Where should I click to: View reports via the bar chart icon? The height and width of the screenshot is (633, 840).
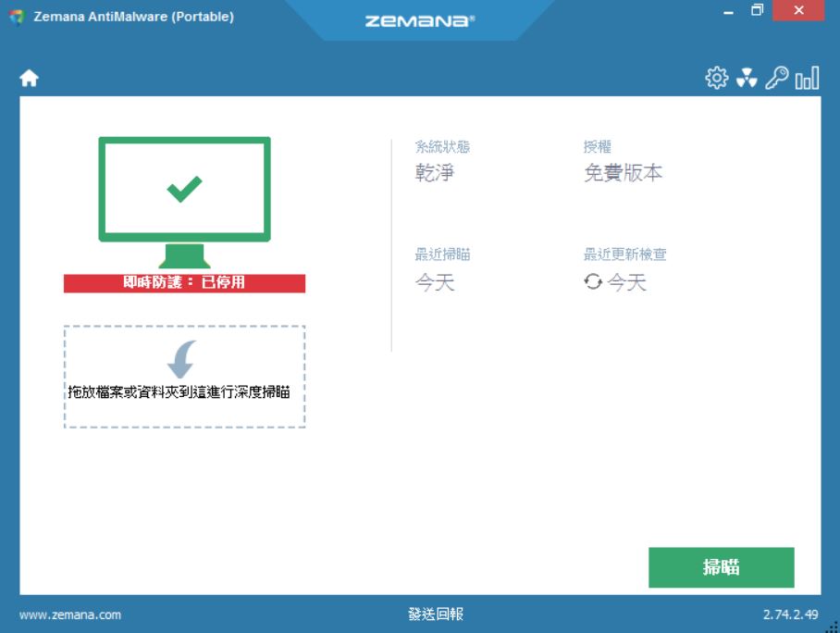807,79
